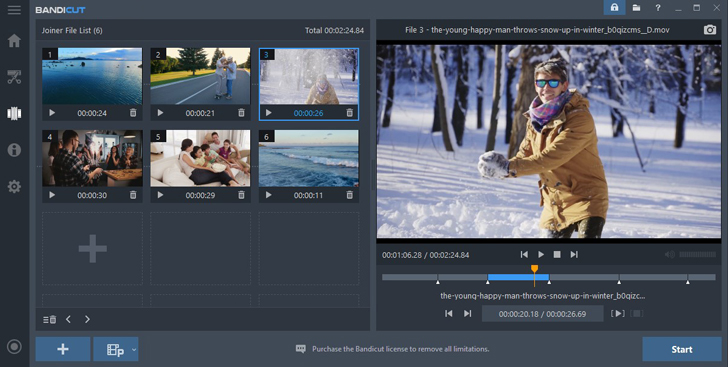Play clip 5 (00:00:29)
Image resolution: width=728 pixels, height=367 pixels.
[160, 195]
